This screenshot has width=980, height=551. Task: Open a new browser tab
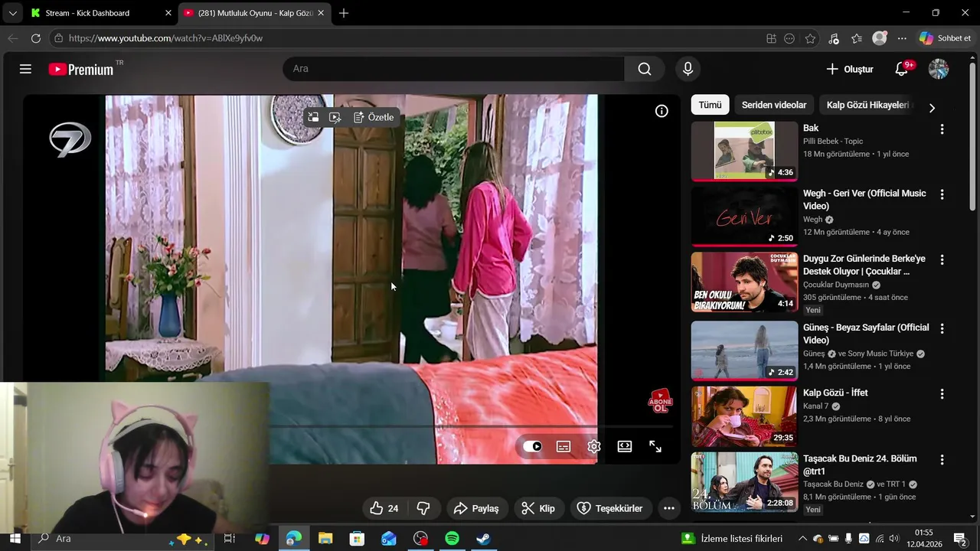click(344, 13)
